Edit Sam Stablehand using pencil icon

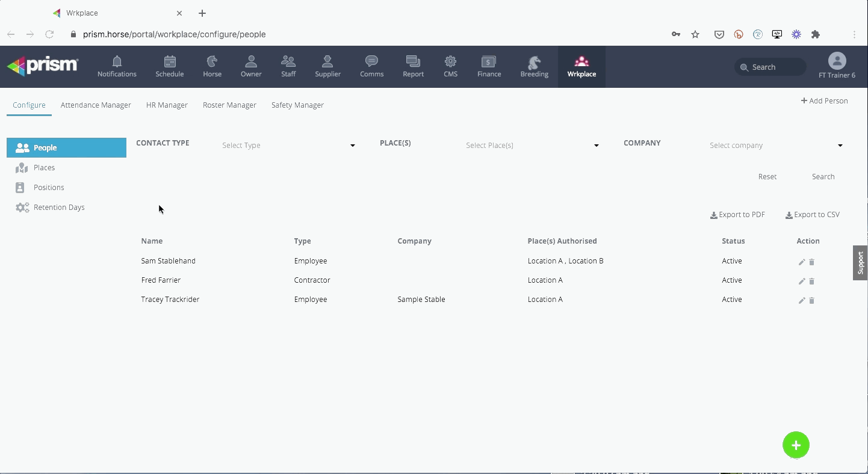coord(801,262)
